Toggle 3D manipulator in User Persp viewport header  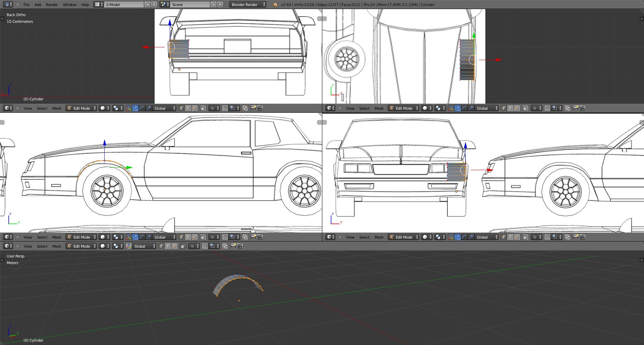(x=128, y=246)
